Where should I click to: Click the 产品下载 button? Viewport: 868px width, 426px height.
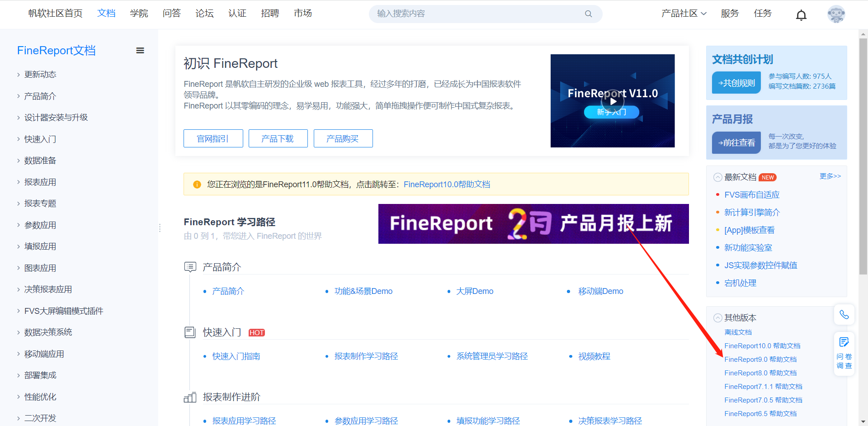[278, 138]
